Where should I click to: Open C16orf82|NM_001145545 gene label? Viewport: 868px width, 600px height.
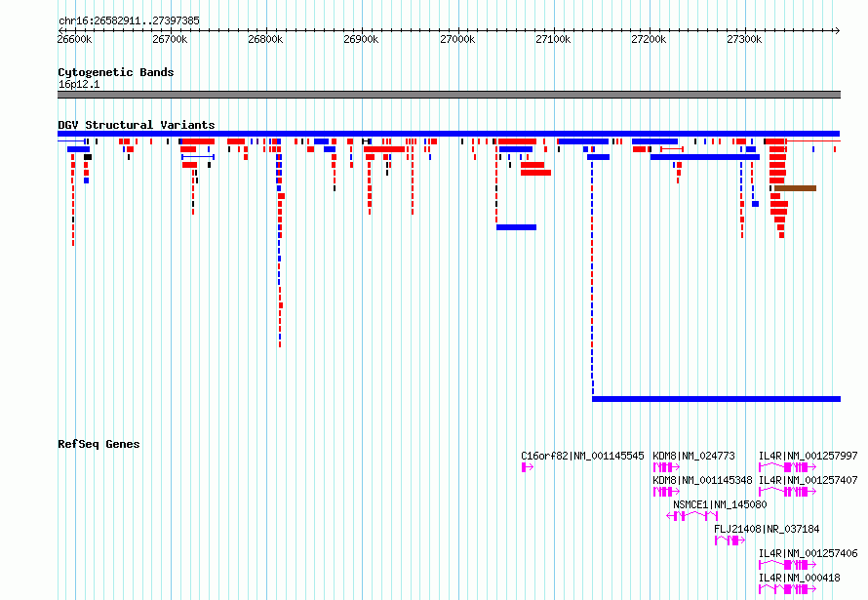582,456
